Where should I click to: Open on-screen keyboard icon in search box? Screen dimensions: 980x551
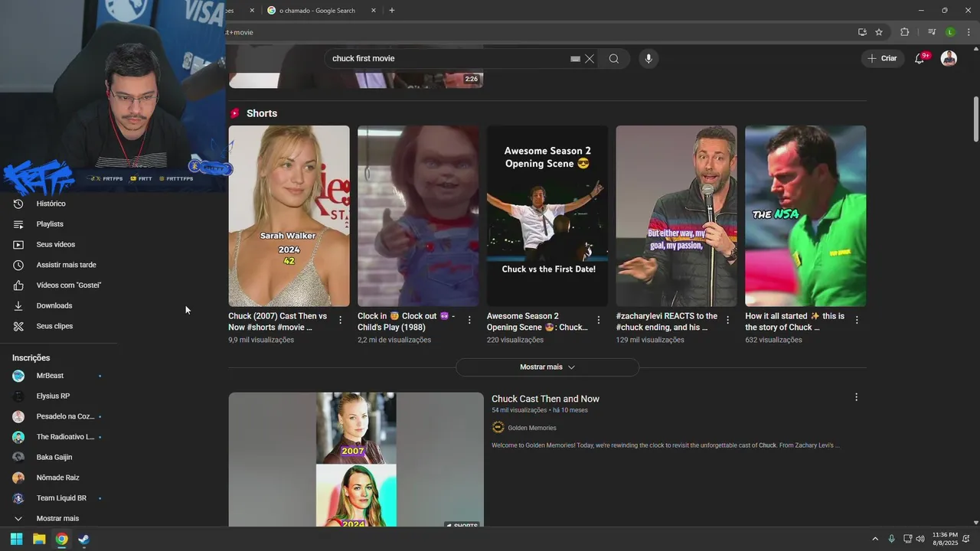pyautogui.click(x=575, y=59)
